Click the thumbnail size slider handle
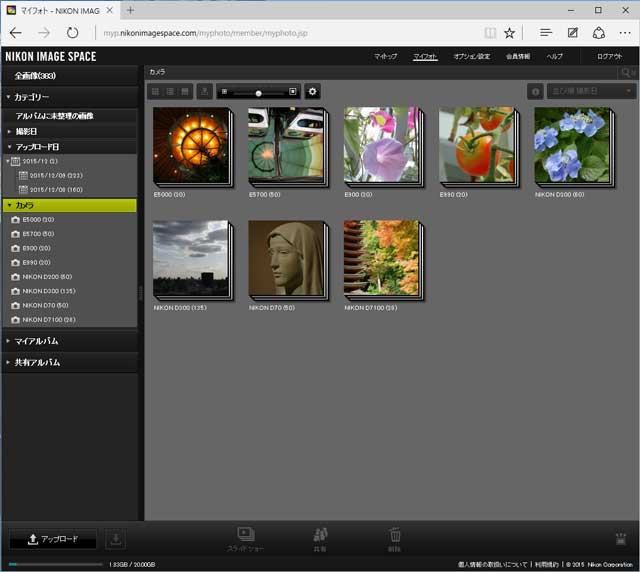The image size is (640, 572). 258,92
